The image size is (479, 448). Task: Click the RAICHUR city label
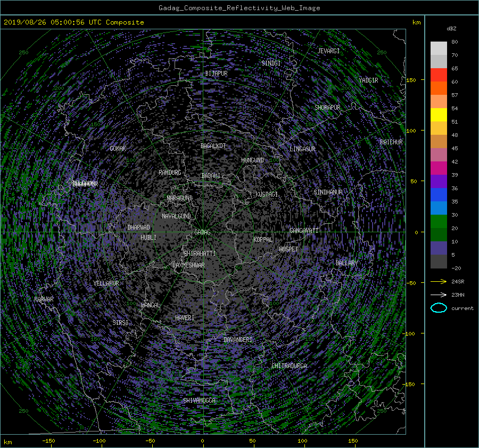coord(391,142)
